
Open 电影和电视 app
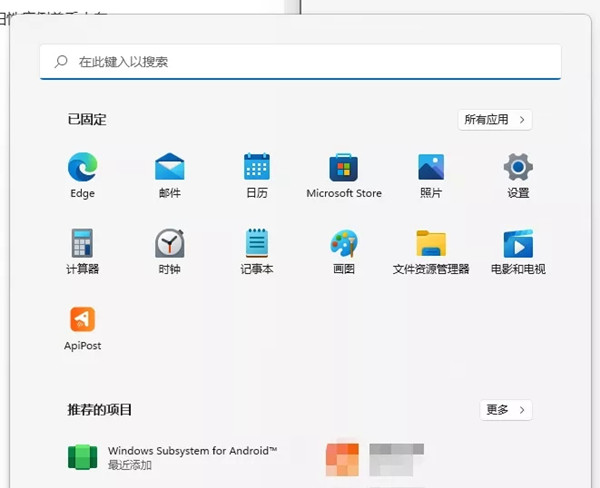tap(518, 244)
